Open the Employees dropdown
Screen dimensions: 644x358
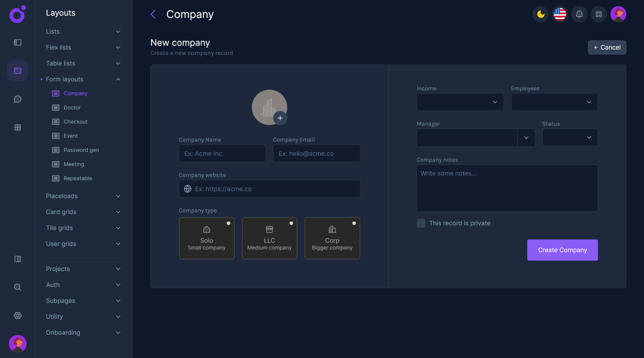pos(554,102)
